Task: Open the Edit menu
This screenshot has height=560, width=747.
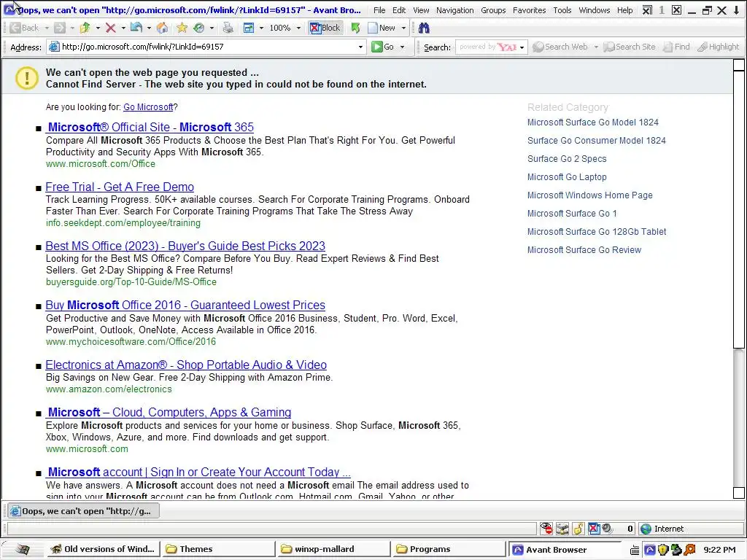Action: (x=399, y=10)
